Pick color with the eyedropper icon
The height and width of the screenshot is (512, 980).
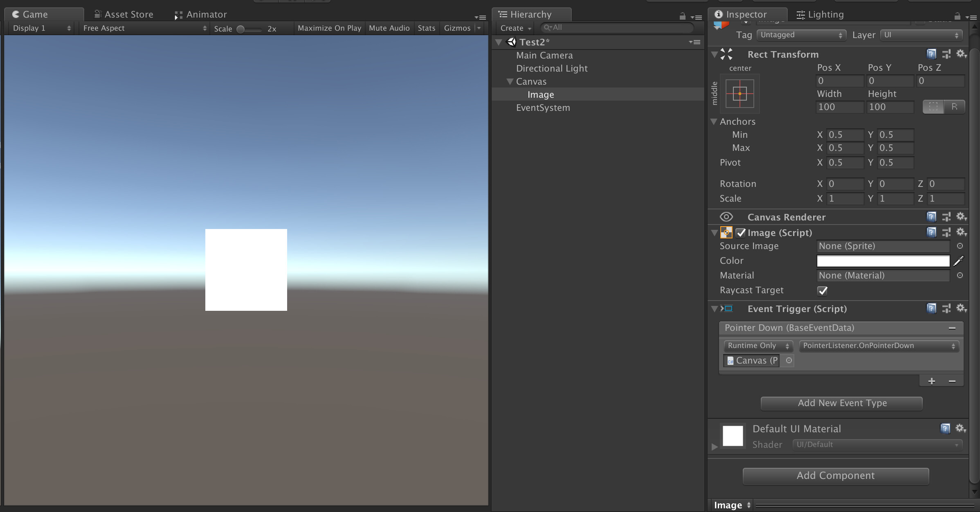pos(959,261)
